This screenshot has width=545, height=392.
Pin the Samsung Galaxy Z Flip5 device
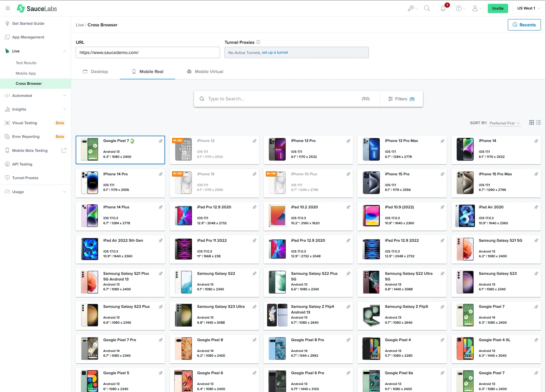pyautogui.click(x=442, y=307)
